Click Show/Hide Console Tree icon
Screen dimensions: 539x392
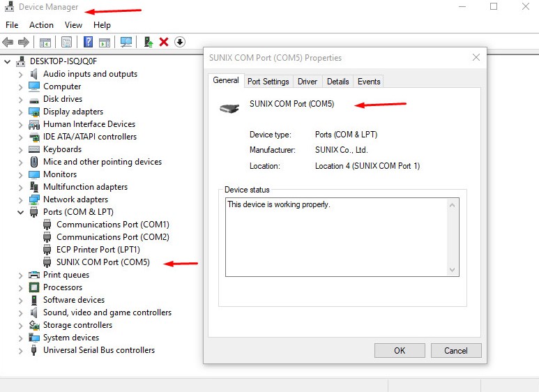coord(45,42)
